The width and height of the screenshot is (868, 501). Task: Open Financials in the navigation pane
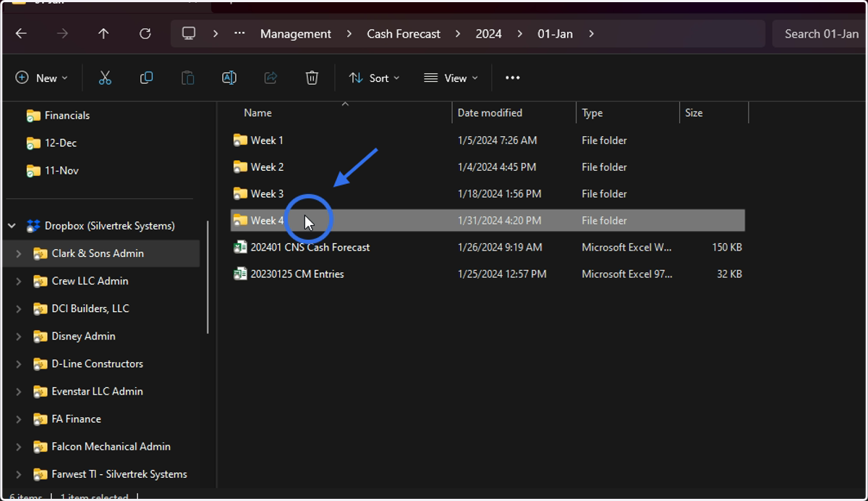pyautogui.click(x=67, y=116)
